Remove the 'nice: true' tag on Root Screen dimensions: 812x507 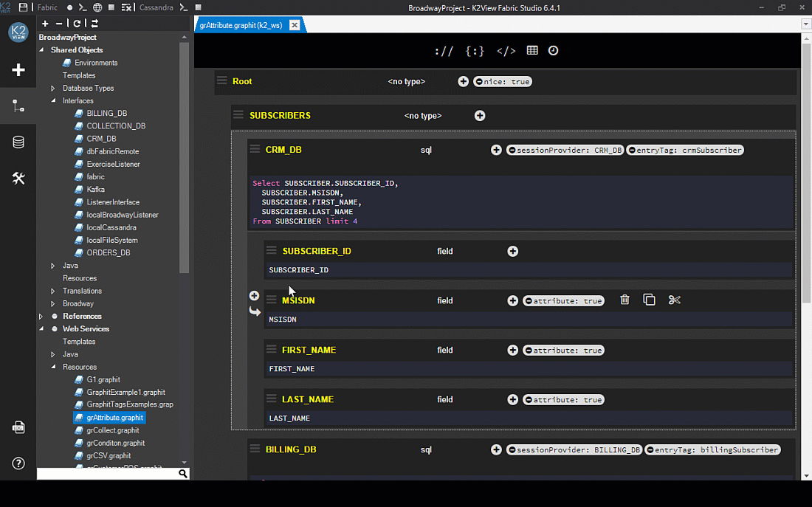(479, 82)
